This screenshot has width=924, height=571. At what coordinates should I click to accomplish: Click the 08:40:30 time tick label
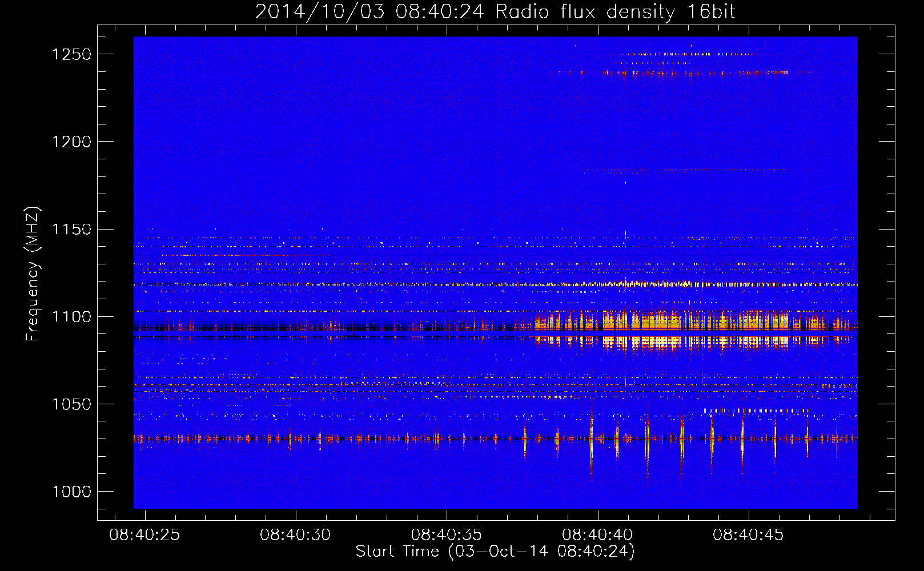pyautogui.click(x=295, y=535)
